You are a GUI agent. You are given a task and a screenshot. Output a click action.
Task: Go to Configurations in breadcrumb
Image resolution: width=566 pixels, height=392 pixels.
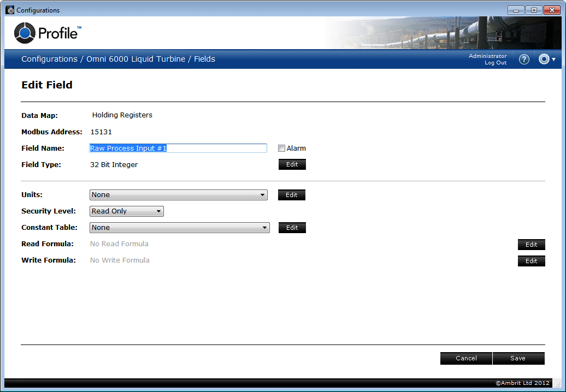click(50, 59)
